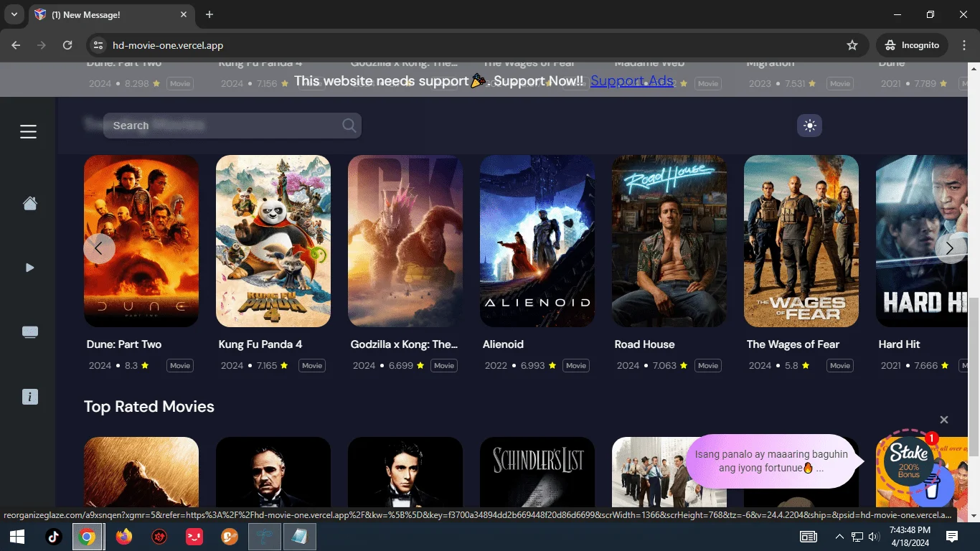Screen dimensions: 980x551
Task: Click the Kung Fu Panda 4 title
Action: pyautogui.click(x=260, y=344)
